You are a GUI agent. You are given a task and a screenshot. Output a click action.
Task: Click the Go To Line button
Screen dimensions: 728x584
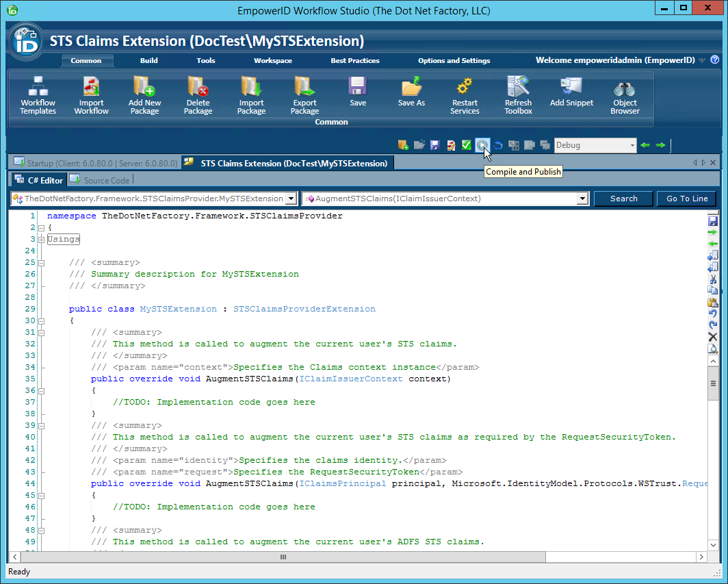[686, 198]
